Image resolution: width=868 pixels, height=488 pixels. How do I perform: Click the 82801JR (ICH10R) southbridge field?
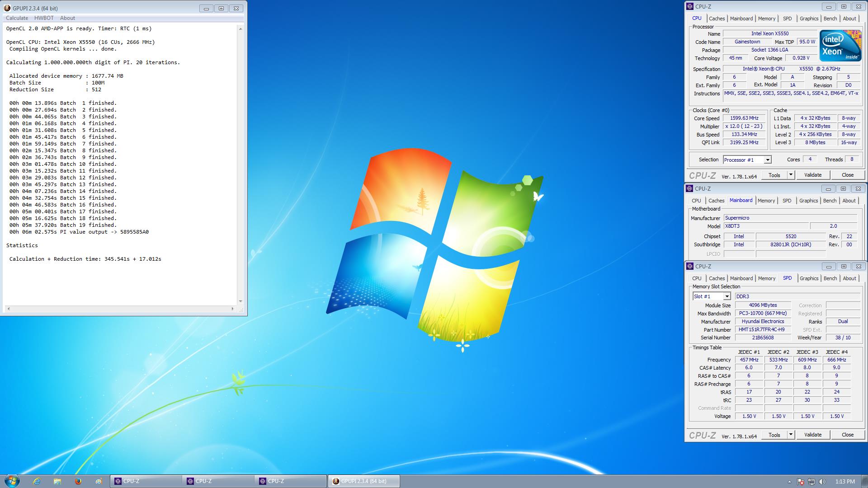(x=791, y=244)
